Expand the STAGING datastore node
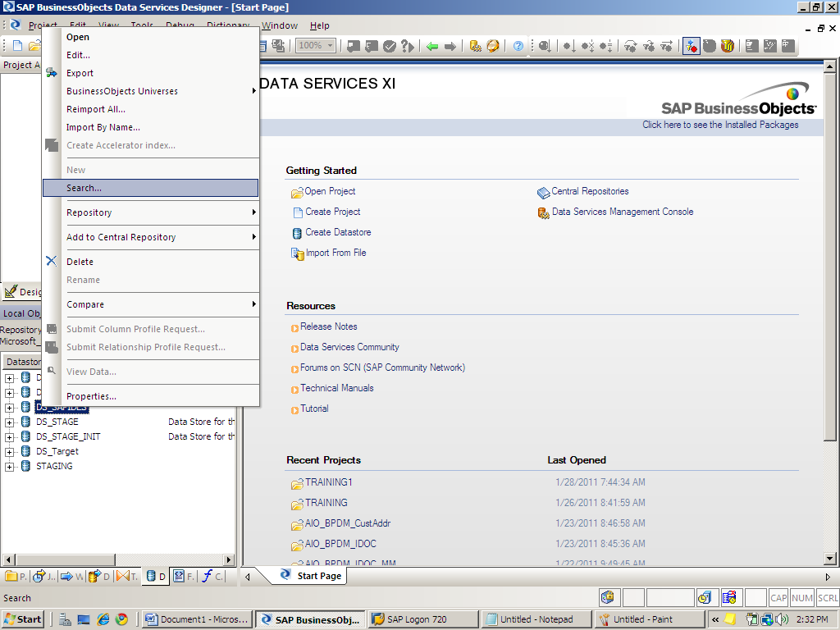The height and width of the screenshot is (630, 840). (x=9, y=467)
